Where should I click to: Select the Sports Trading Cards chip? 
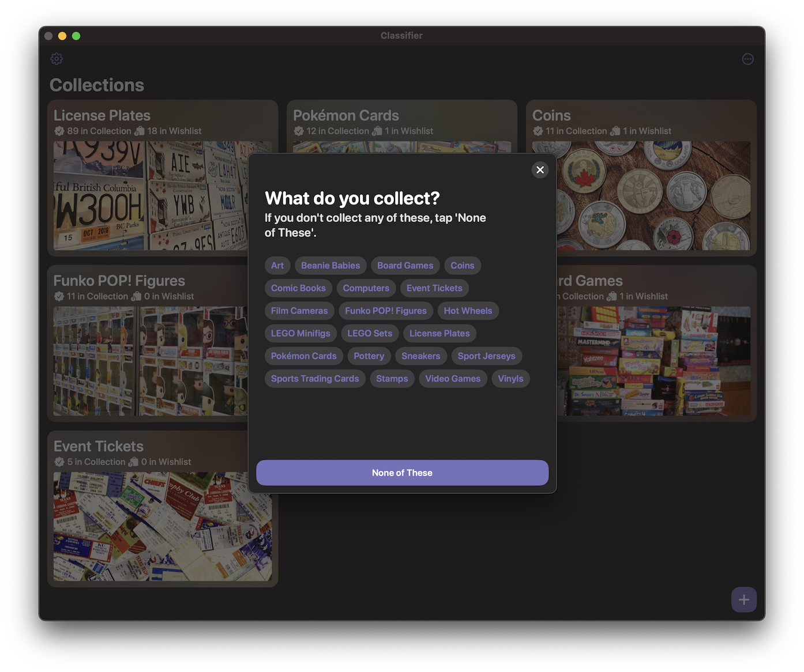(315, 379)
